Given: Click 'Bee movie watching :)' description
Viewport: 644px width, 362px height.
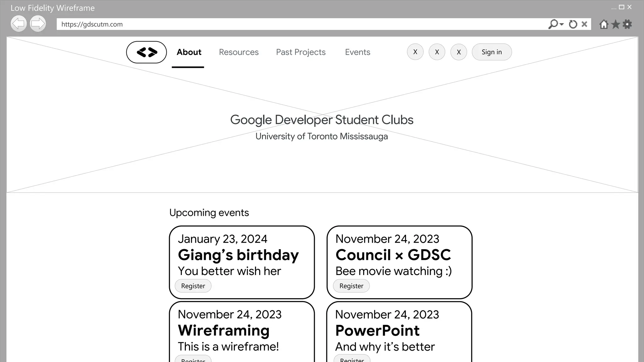Looking at the screenshot, I should pos(394,271).
